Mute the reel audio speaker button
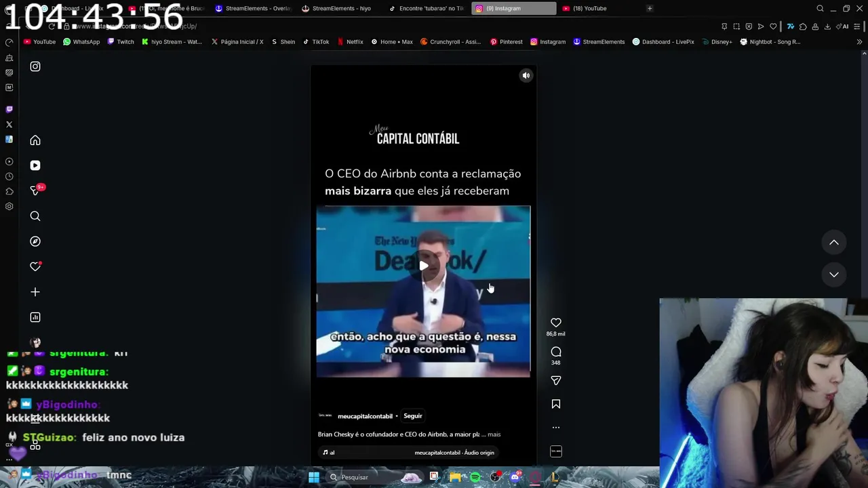The height and width of the screenshot is (488, 868). pos(526,76)
